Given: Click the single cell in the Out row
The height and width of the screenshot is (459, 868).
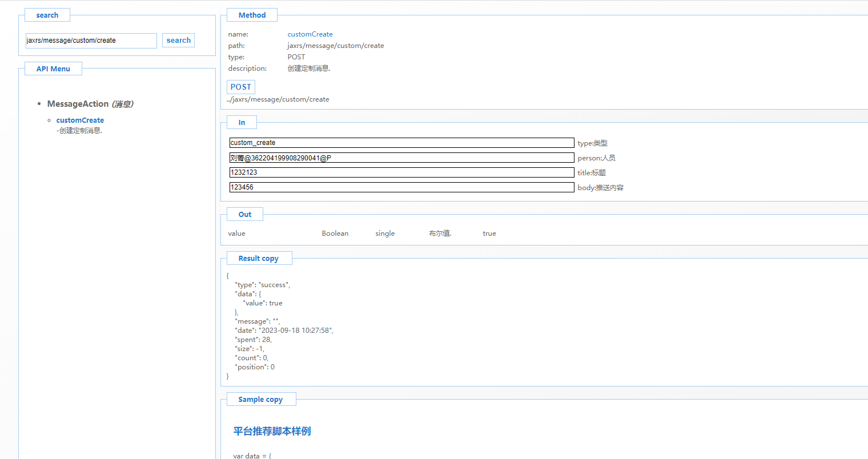Looking at the screenshot, I should [385, 233].
